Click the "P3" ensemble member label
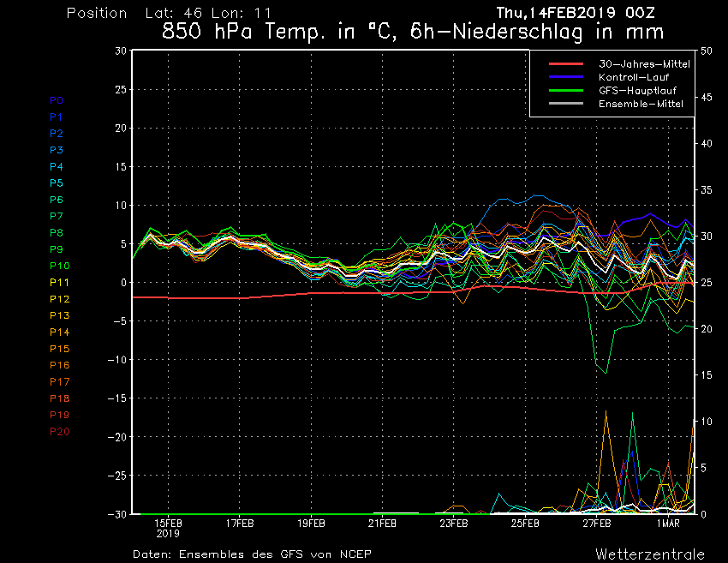 (x=57, y=150)
